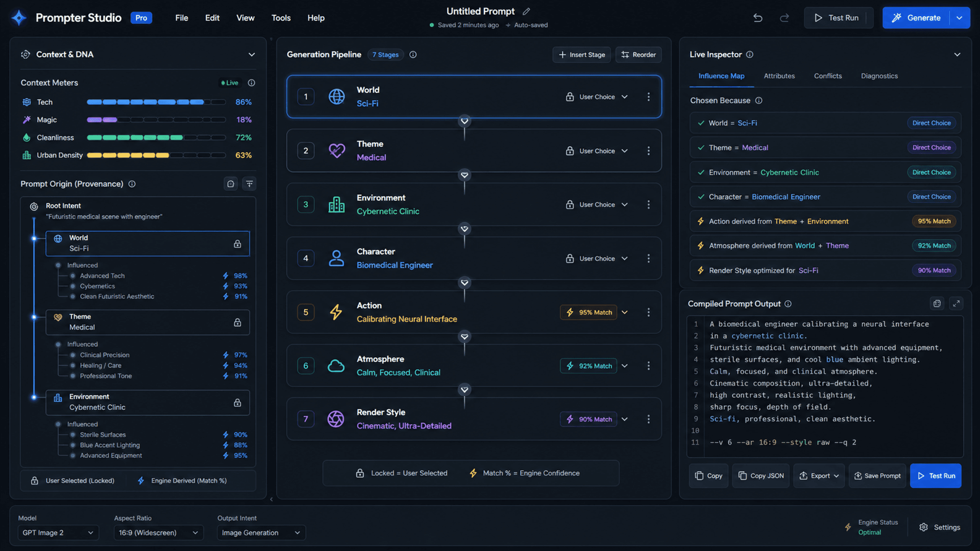Adjust the Tech context meter bar
Viewport: 980px width, 551px height.
point(156,102)
